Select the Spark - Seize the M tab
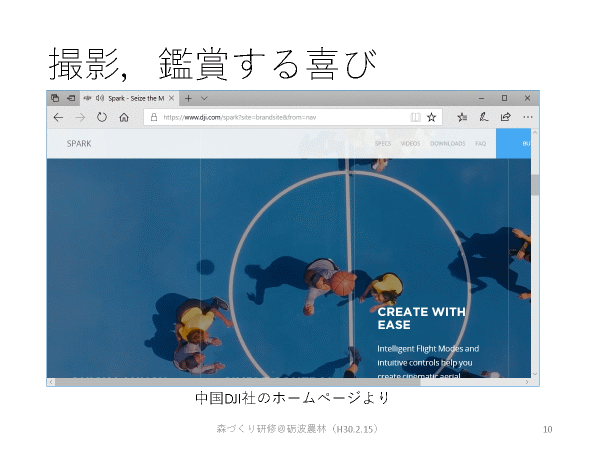Viewport: 600px width, 450px height. (x=130, y=98)
